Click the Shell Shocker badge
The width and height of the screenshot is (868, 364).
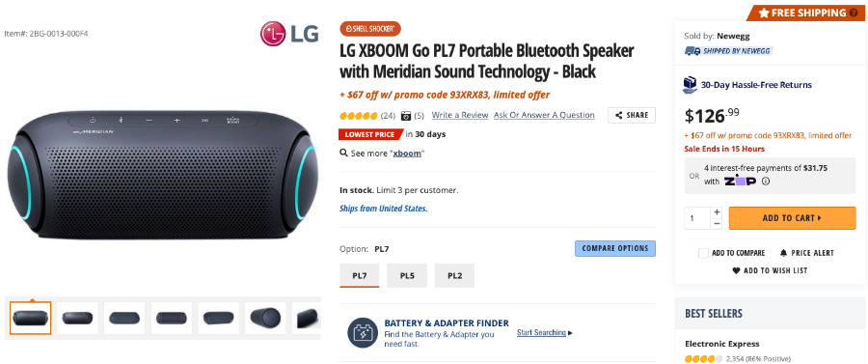click(x=369, y=29)
